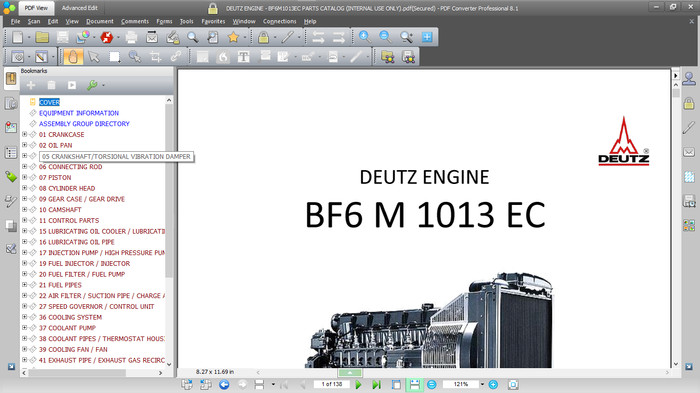Open 07 PISTON bookmark
This screenshot has width=700, height=393.
pos(55,177)
